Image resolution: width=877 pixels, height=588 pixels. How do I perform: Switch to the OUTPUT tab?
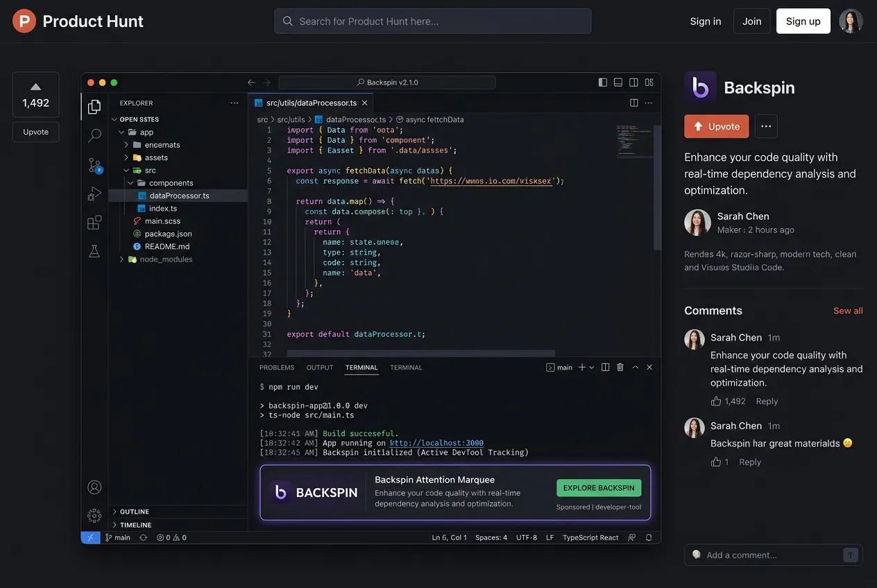[320, 367]
